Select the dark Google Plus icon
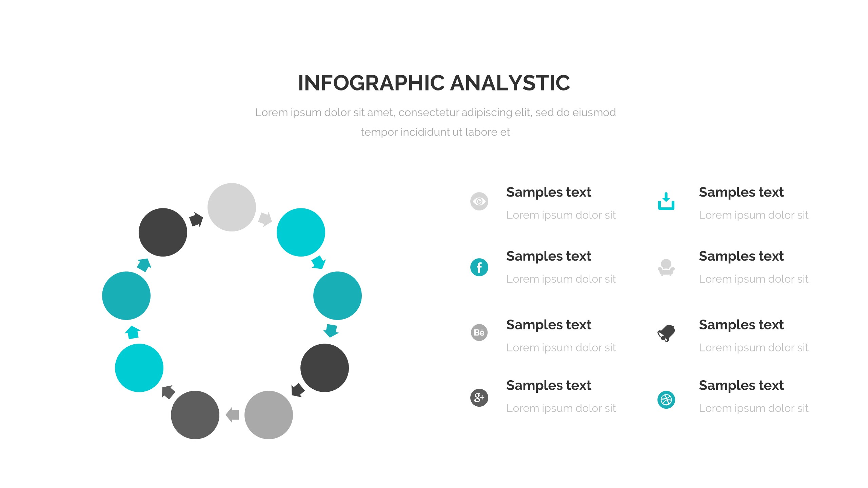The height and width of the screenshot is (488, 868). point(479,398)
